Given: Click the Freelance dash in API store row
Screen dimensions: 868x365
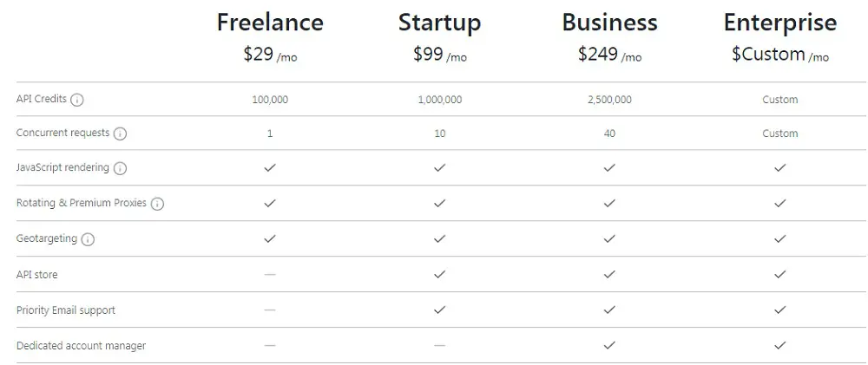Looking at the screenshot, I should click(270, 274).
